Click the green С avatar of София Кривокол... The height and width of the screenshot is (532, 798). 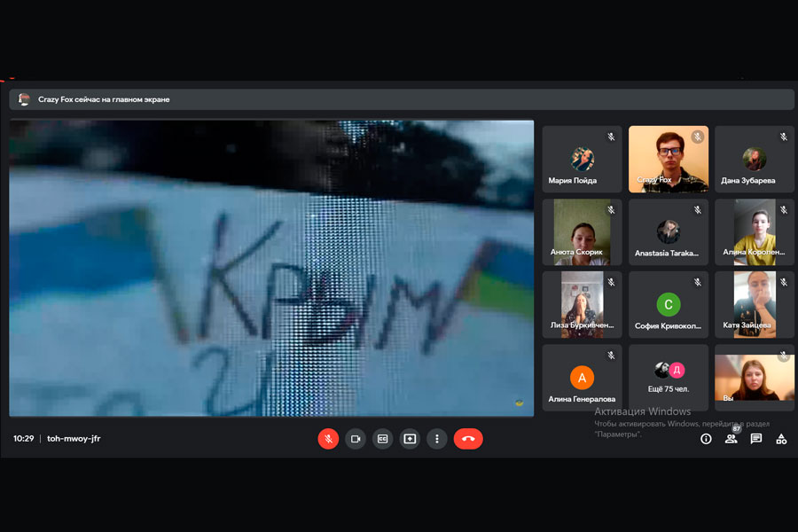point(669,304)
